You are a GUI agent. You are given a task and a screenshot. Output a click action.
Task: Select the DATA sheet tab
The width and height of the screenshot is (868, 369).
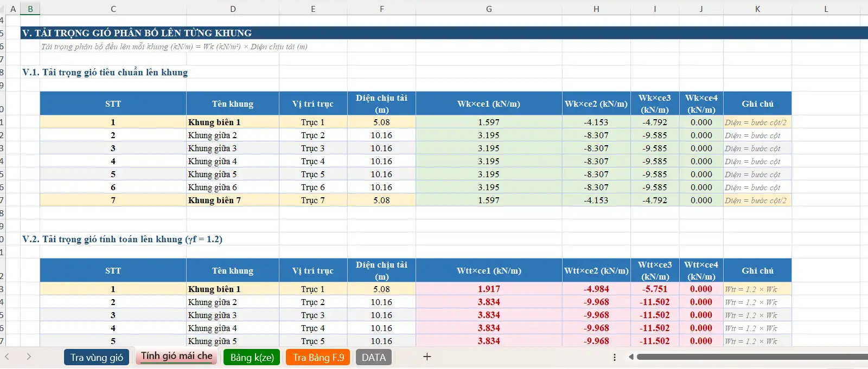click(373, 357)
